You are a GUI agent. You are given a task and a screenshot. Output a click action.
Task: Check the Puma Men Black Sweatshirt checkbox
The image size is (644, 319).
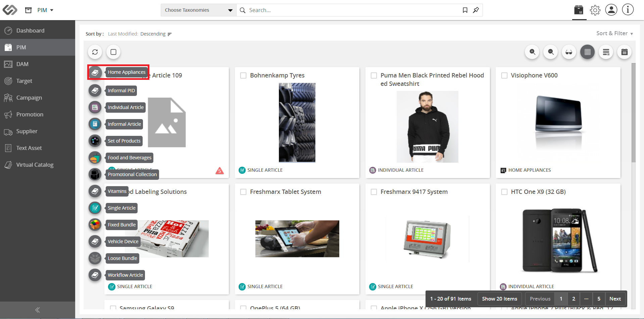pos(374,75)
